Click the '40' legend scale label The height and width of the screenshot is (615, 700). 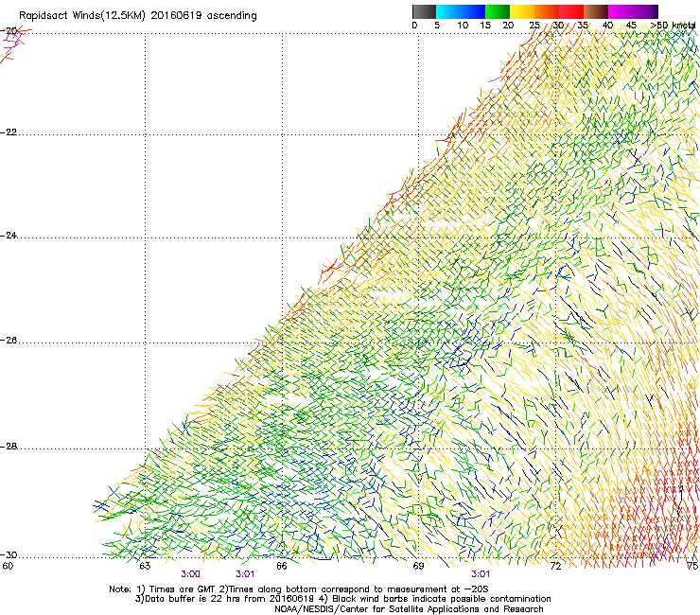(x=607, y=26)
